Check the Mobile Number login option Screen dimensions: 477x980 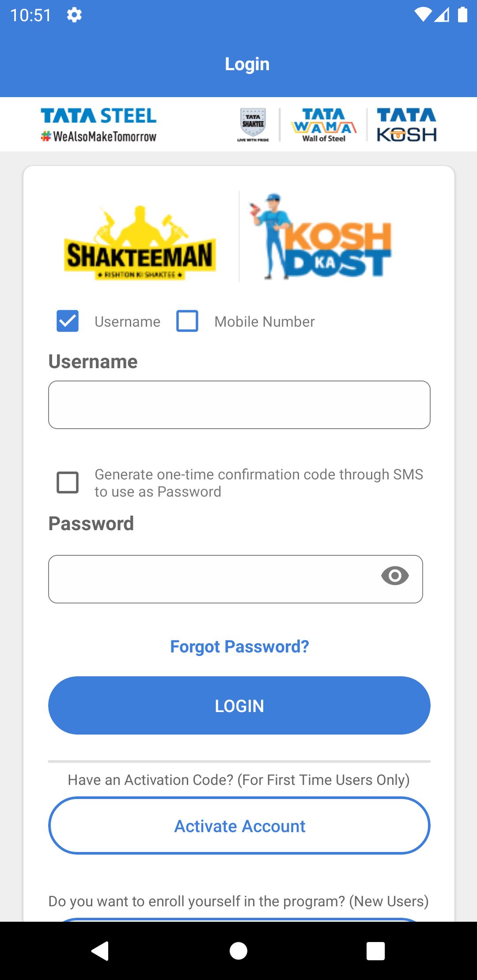pos(187,321)
